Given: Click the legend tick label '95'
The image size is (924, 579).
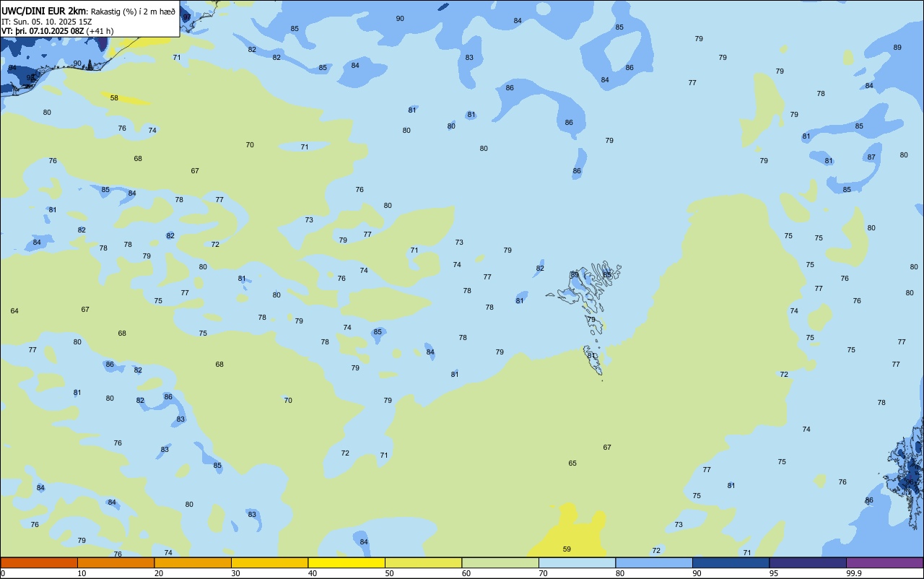Looking at the screenshot, I should point(775,573).
